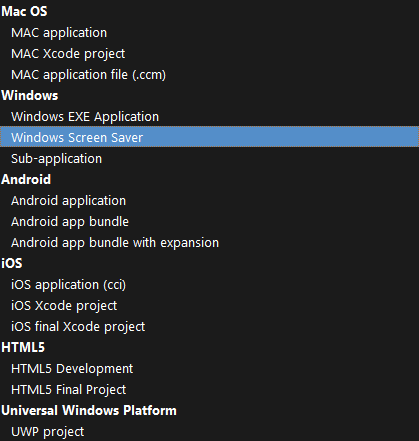Choose iOS final Xcode project
Viewport: 419px width, 441px height.
pyautogui.click(x=209, y=327)
